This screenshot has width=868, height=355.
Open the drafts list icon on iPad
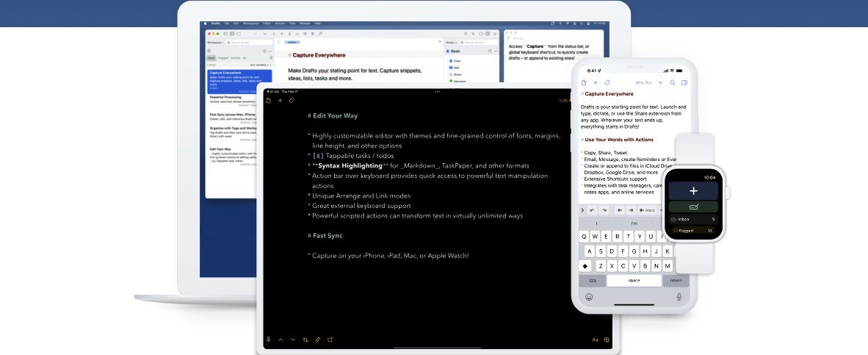269,101
